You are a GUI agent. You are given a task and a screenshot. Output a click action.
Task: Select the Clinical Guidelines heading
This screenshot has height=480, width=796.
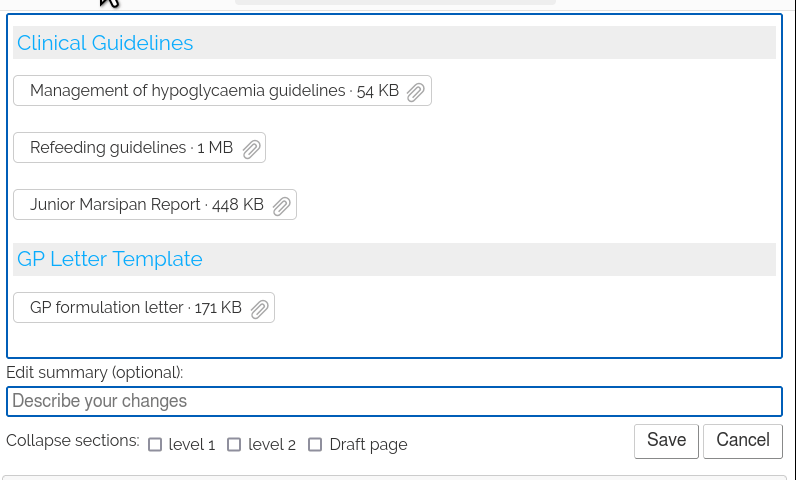tap(105, 43)
